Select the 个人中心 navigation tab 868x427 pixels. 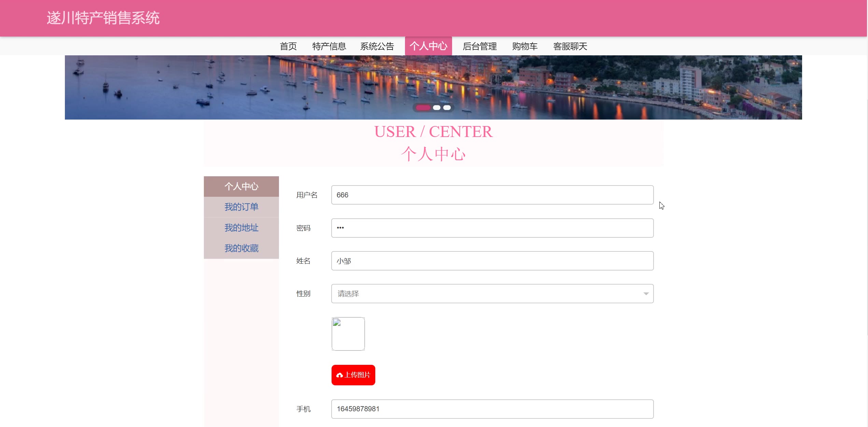(x=428, y=46)
